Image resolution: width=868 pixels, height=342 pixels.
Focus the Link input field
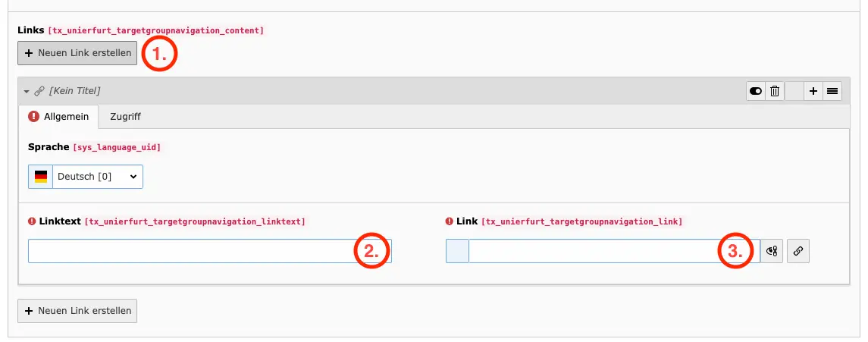click(591, 251)
